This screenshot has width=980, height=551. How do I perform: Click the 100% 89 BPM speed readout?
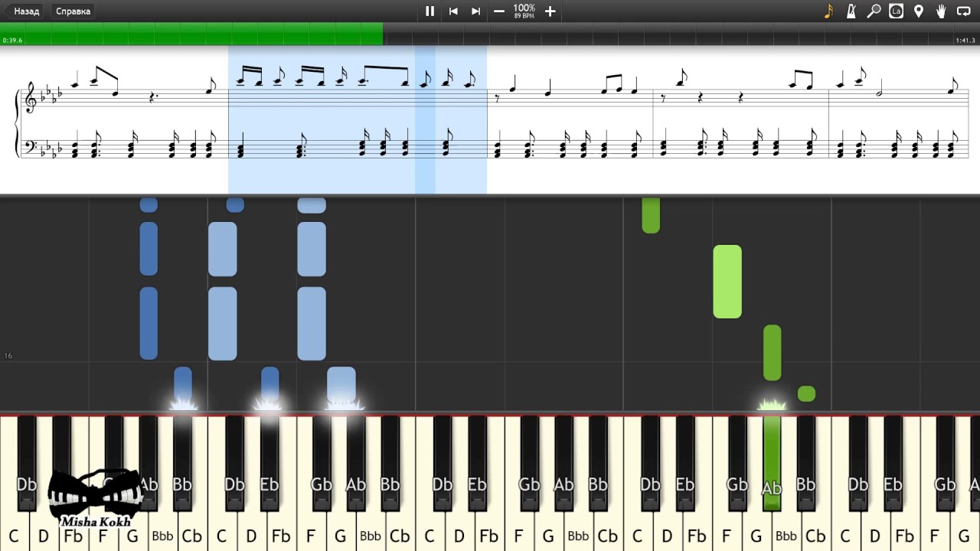pyautogui.click(x=524, y=11)
